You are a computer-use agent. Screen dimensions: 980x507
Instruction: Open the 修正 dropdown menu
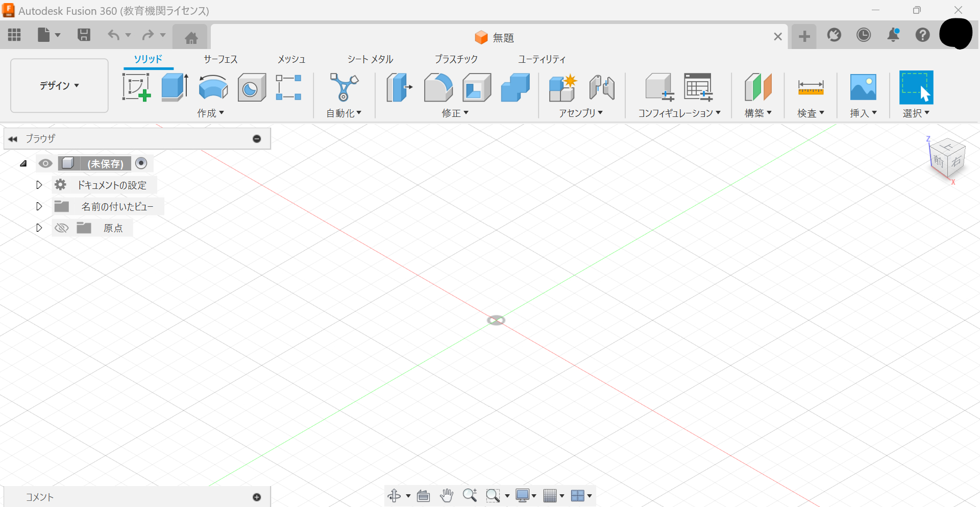(455, 113)
